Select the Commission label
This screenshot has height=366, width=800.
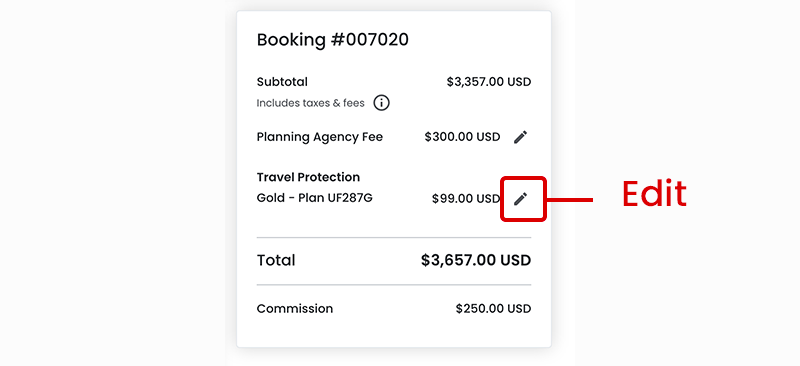coord(295,308)
